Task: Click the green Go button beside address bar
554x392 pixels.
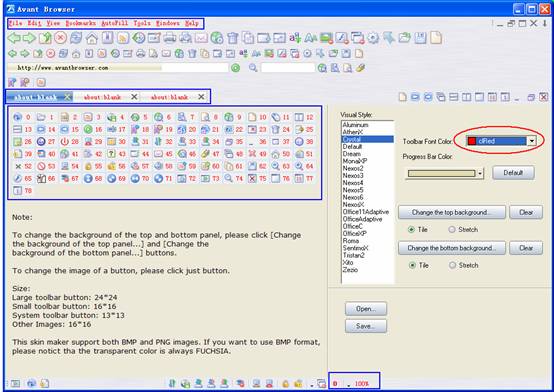Action: point(235,68)
